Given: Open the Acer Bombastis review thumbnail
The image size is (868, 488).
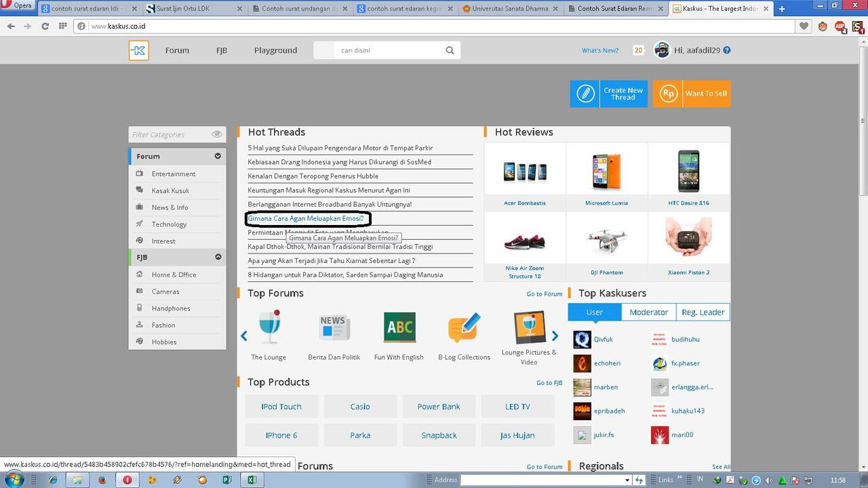Looking at the screenshot, I should tap(525, 171).
